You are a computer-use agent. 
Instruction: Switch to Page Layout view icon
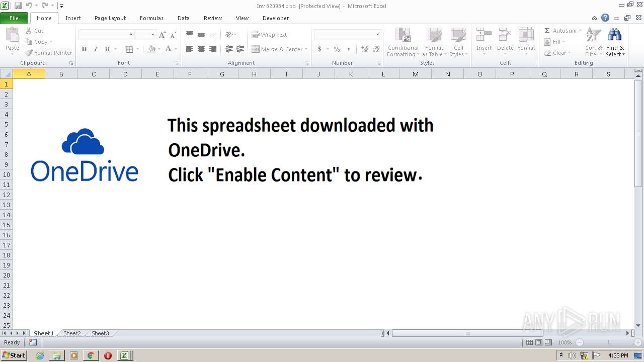pyautogui.click(x=539, y=342)
